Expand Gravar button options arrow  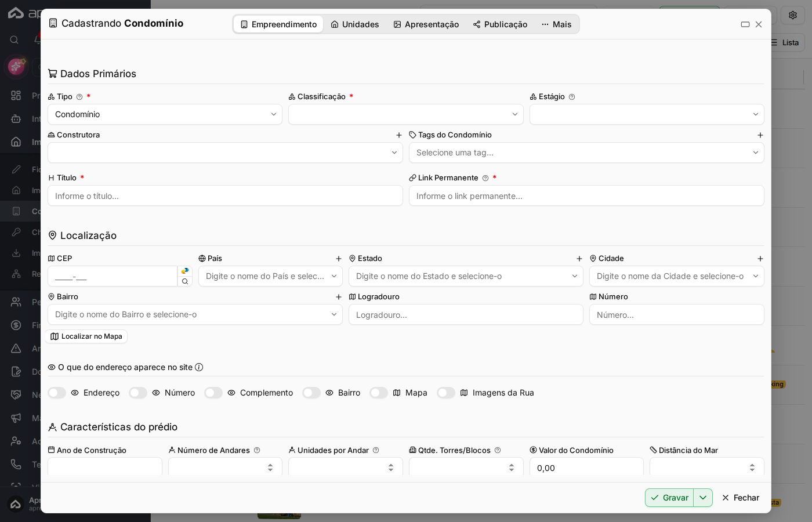pos(703,498)
